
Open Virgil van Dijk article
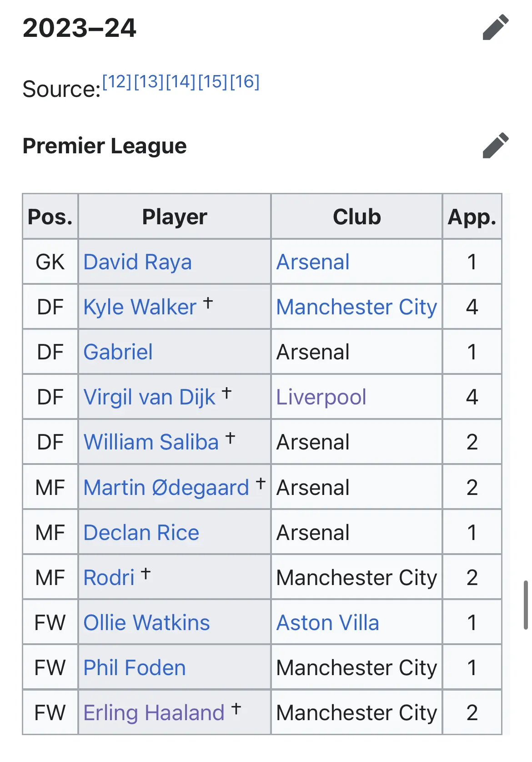click(150, 397)
